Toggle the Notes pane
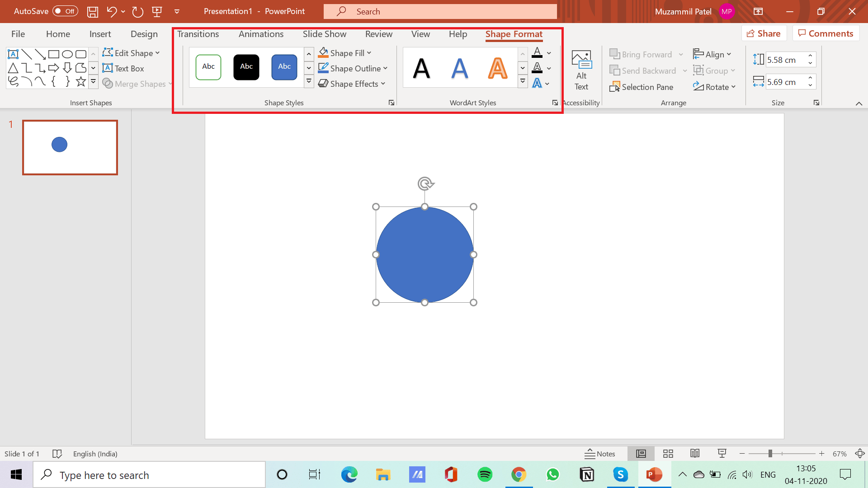 coord(600,454)
